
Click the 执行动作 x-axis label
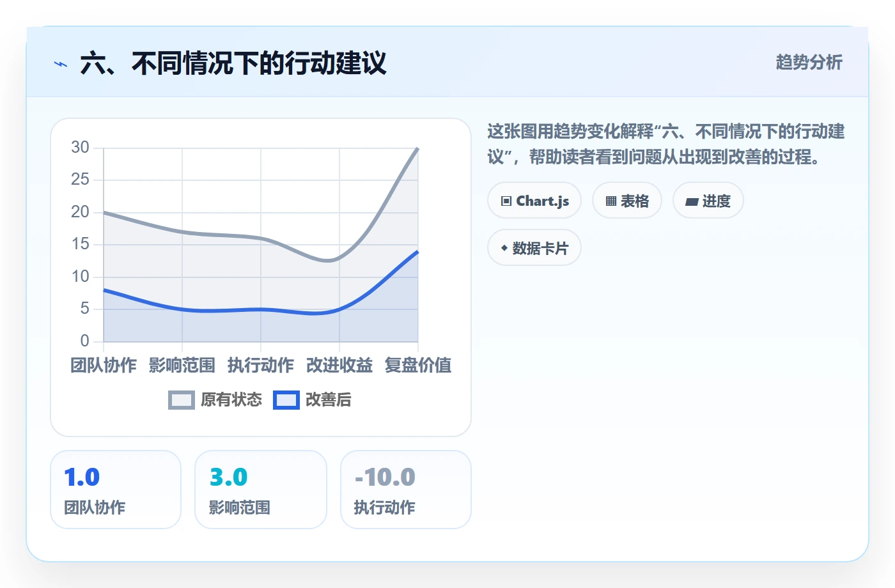coord(261,366)
